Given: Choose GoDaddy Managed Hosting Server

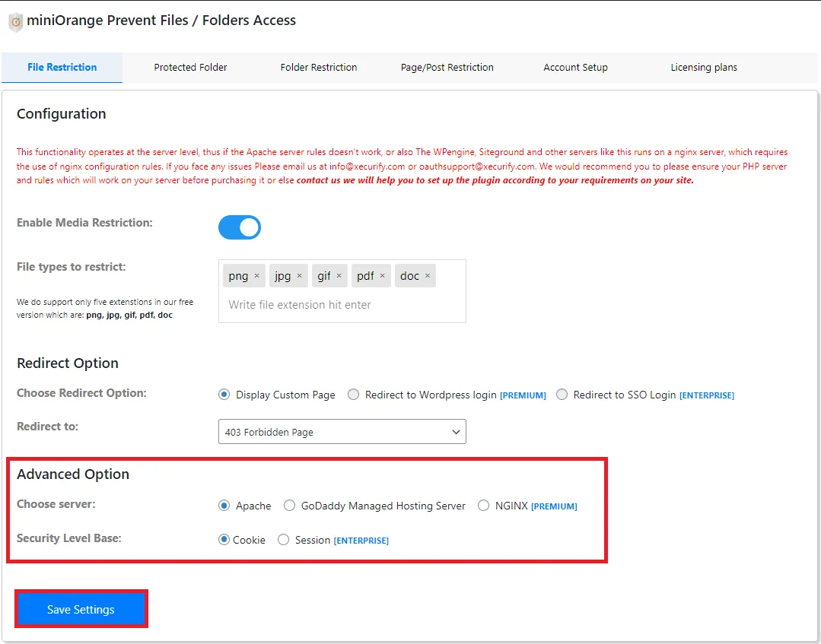Looking at the screenshot, I should [x=290, y=506].
